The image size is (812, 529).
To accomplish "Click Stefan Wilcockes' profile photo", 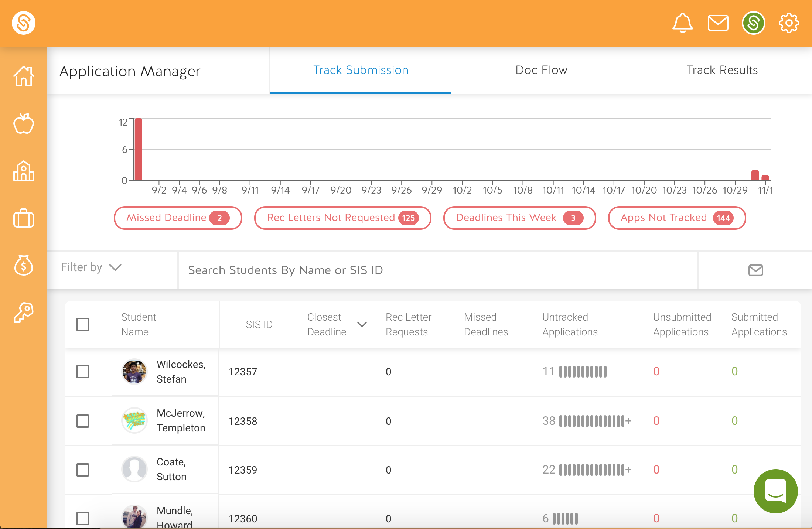I will [134, 372].
